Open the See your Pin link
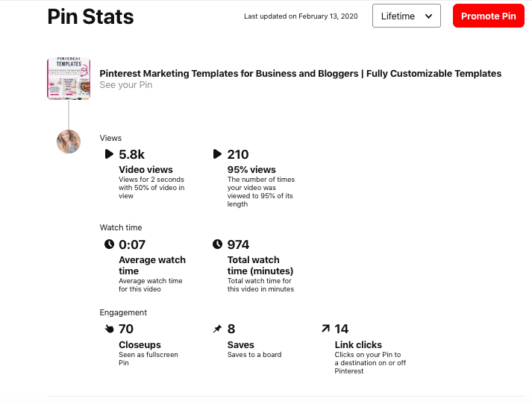Image resolution: width=532 pixels, height=404 pixels. [126, 85]
